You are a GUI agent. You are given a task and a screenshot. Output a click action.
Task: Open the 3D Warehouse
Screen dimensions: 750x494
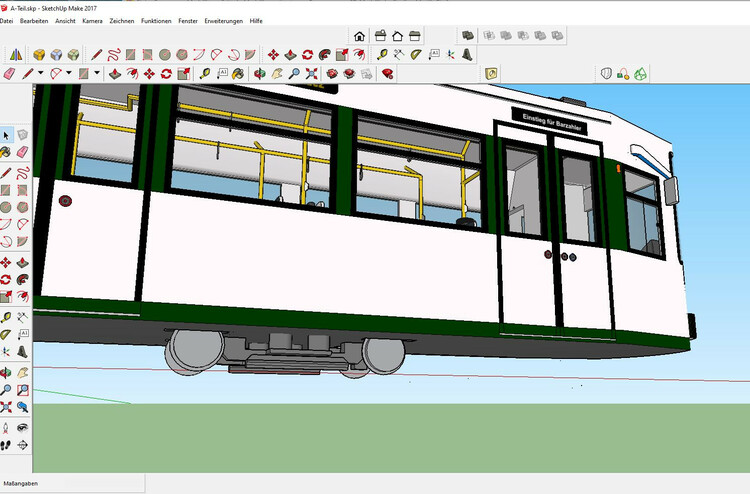coord(331,74)
